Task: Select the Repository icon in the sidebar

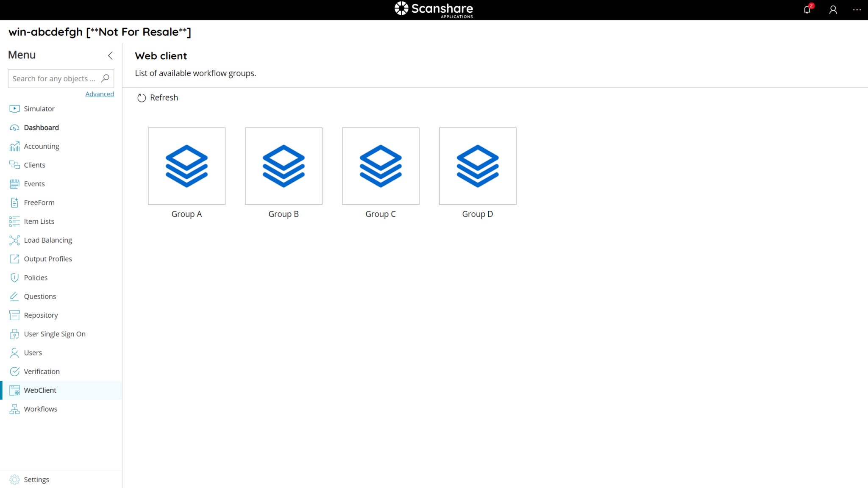Action: click(14, 315)
